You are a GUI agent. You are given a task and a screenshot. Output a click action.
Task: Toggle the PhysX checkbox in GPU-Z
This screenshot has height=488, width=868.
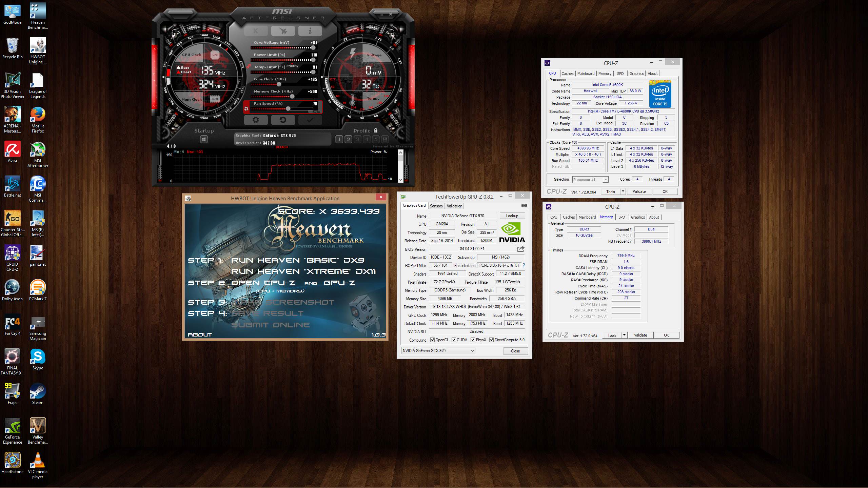pos(473,340)
